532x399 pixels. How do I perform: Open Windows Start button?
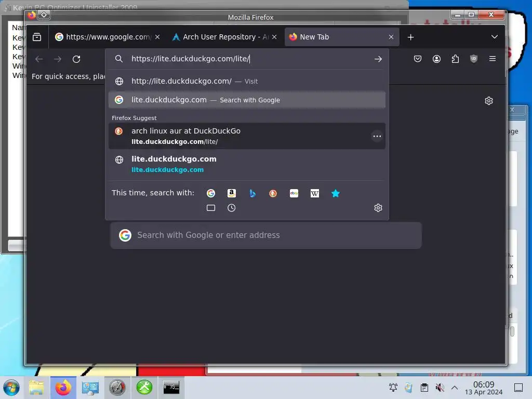[x=11, y=388]
